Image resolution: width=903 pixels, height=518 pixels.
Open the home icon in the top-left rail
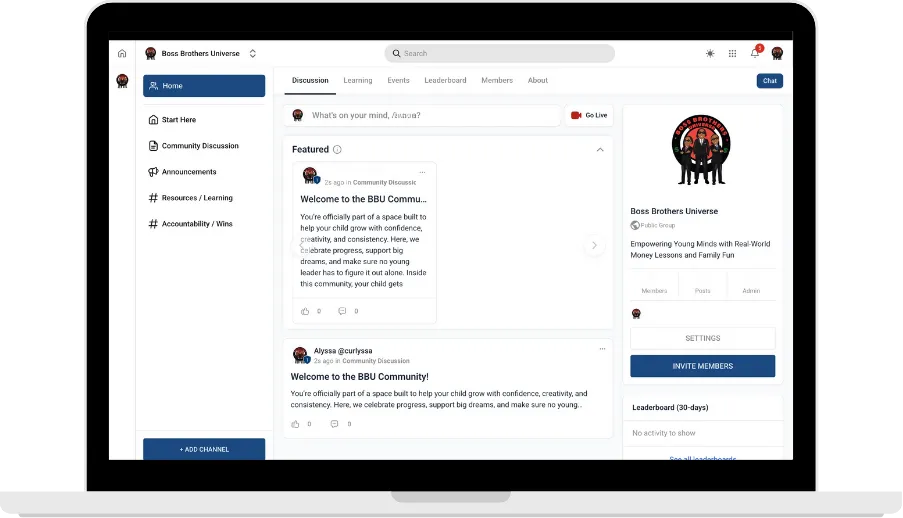click(x=122, y=54)
